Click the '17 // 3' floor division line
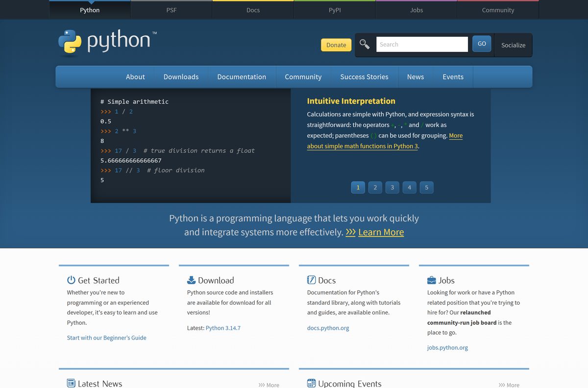Screen dimensions: 588x388 152,170
